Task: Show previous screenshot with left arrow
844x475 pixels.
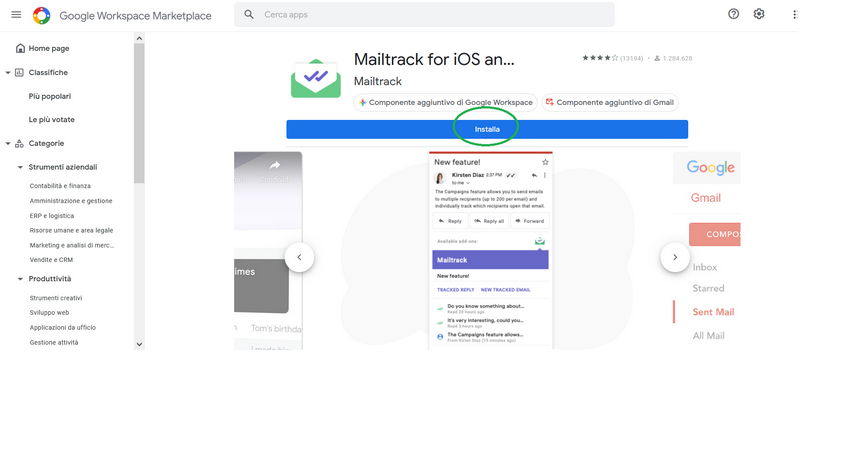Action: coord(299,257)
